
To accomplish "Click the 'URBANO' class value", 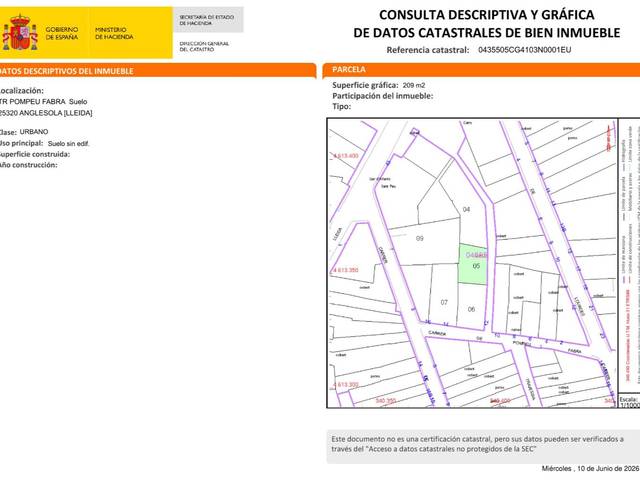I will 34,132.
